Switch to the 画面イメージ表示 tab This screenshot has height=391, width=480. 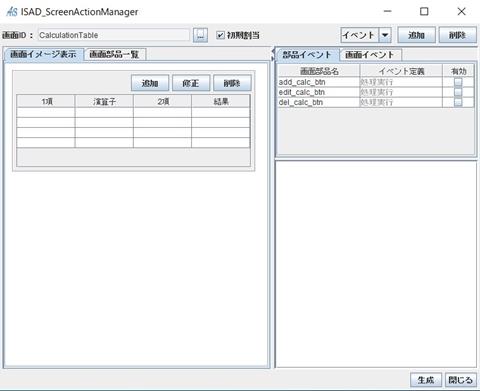[43, 54]
